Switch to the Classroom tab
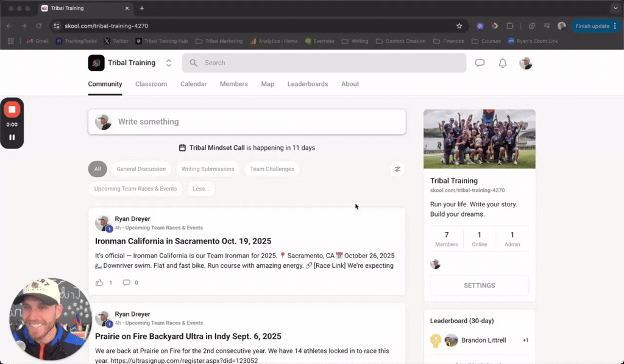The image size is (624, 364). [x=151, y=84]
